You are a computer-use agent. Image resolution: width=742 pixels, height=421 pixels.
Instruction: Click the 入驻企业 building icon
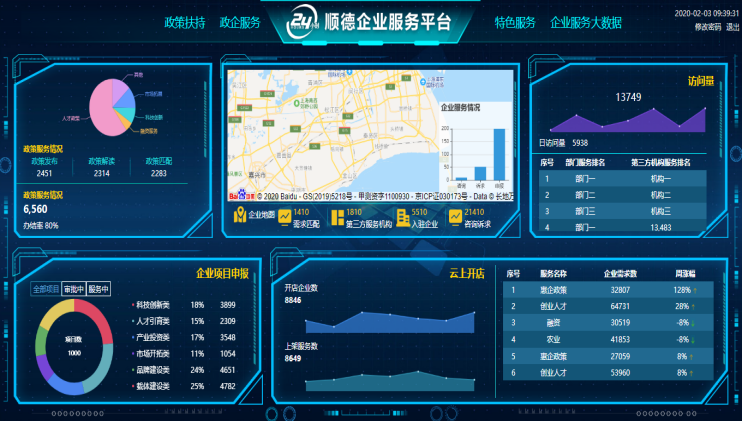pyautogui.click(x=402, y=215)
